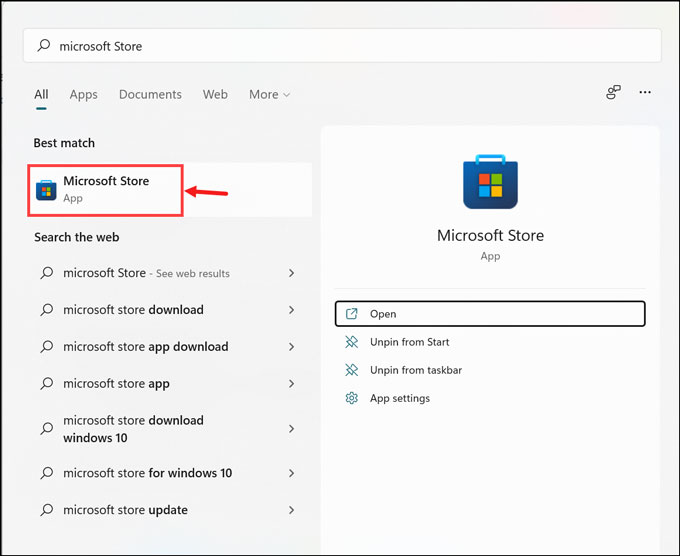680x556 pixels.
Task: Click magnifier beside 'microsoft store download windows 10'
Action: pyautogui.click(x=46, y=428)
